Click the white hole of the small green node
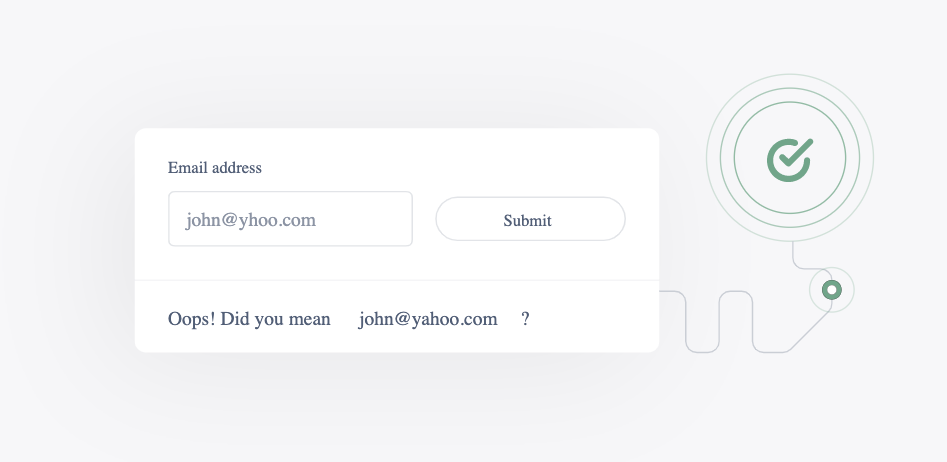Screen dimensions: 947x462 (832, 290)
